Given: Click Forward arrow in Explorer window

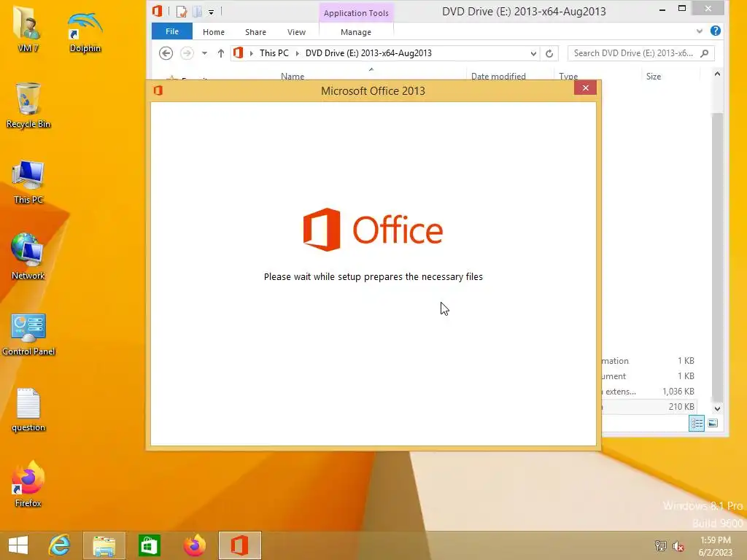Looking at the screenshot, I should (x=187, y=53).
